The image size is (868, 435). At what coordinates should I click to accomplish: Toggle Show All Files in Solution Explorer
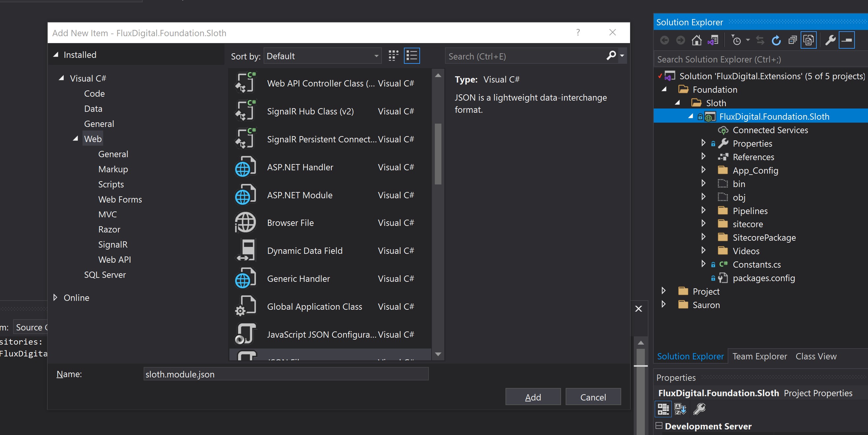[809, 40]
